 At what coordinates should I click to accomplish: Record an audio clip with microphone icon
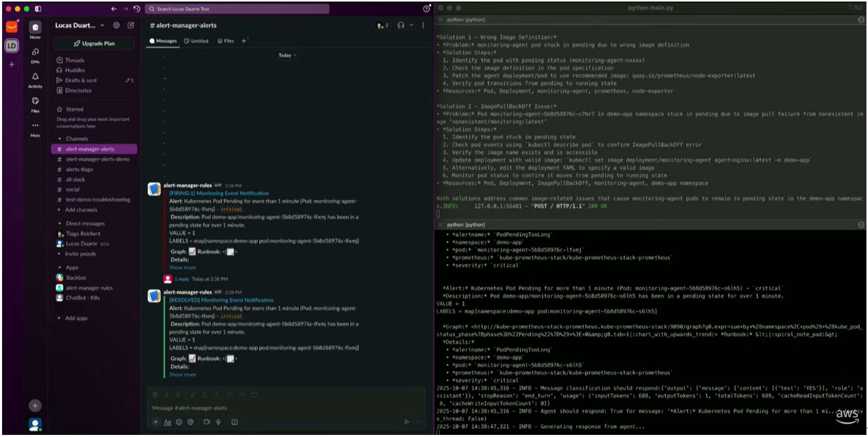click(218, 422)
